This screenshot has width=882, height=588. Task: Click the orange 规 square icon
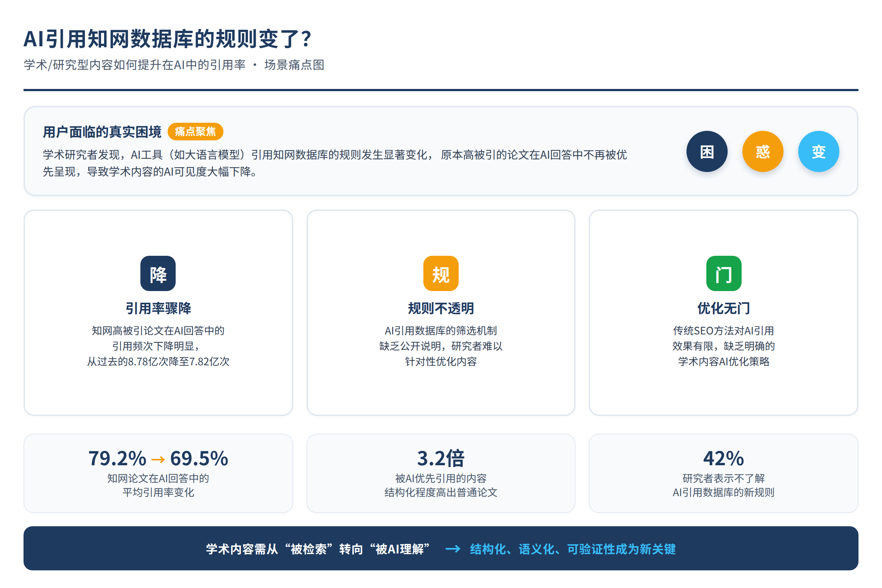click(441, 273)
